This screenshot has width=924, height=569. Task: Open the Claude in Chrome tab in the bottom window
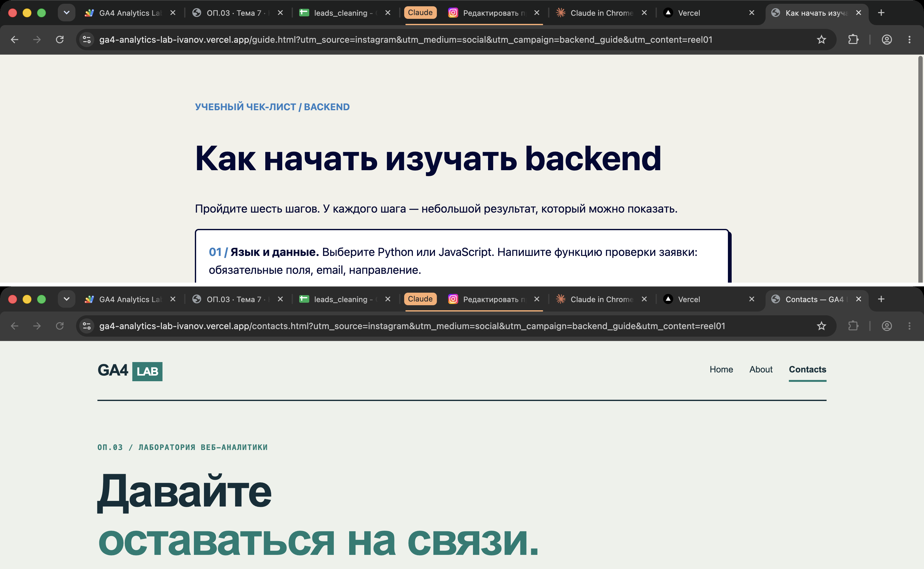[601, 299]
